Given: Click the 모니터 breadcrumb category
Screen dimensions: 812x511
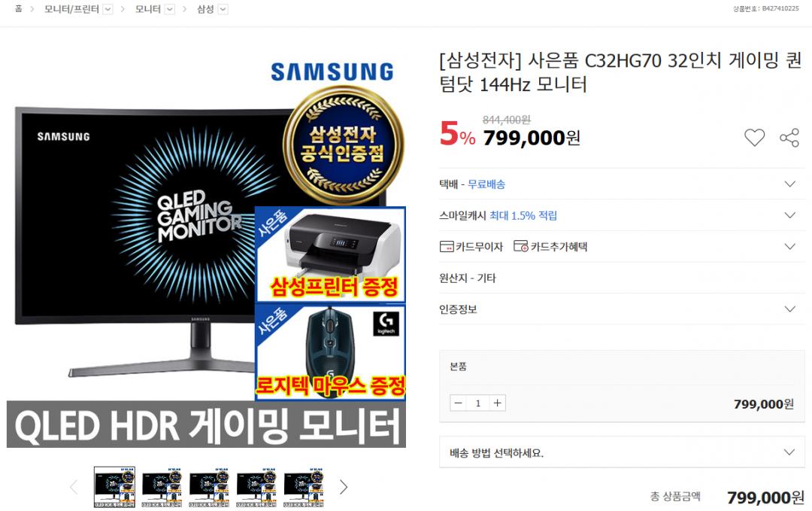Looking at the screenshot, I should [148, 9].
